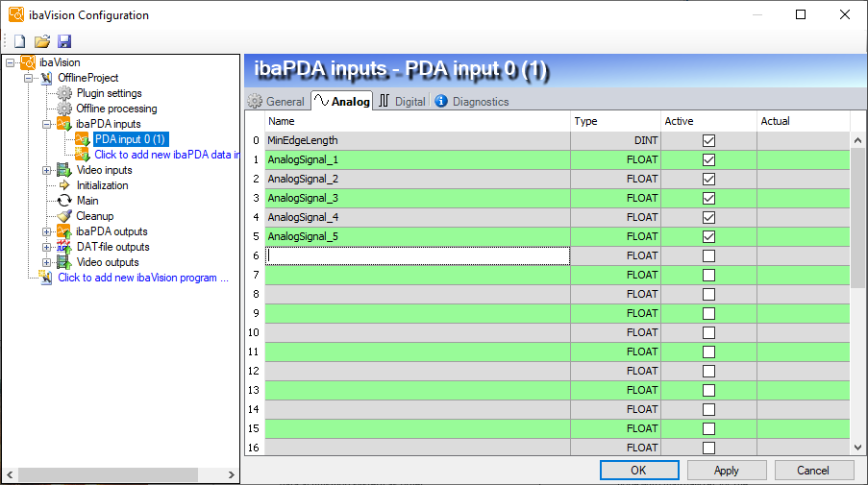Click the Main loop icon
Screen dimensions: 868x485
coord(64,201)
